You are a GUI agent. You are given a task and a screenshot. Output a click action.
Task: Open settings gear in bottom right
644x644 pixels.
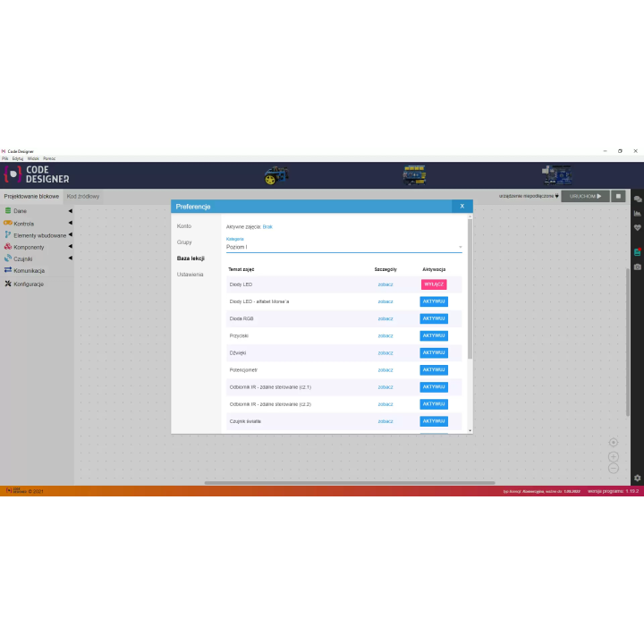tap(637, 479)
